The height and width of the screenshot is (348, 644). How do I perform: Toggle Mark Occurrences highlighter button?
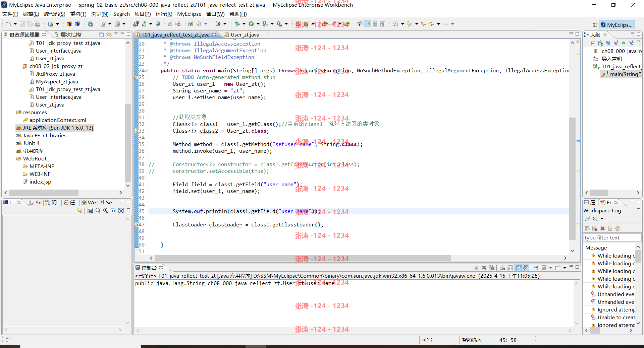pyautogui.click(x=368, y=24)
